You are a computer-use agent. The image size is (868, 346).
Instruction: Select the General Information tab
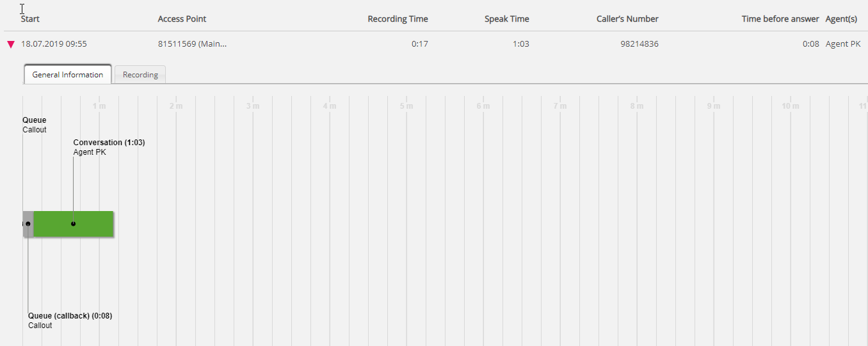point(68,75)
